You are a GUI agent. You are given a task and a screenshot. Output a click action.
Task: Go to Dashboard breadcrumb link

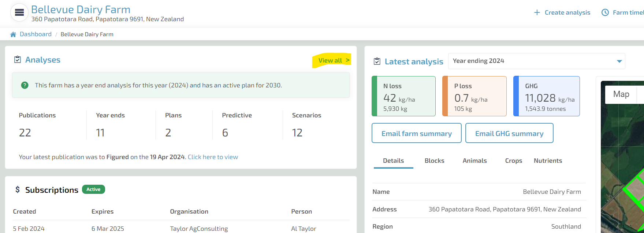36,34
